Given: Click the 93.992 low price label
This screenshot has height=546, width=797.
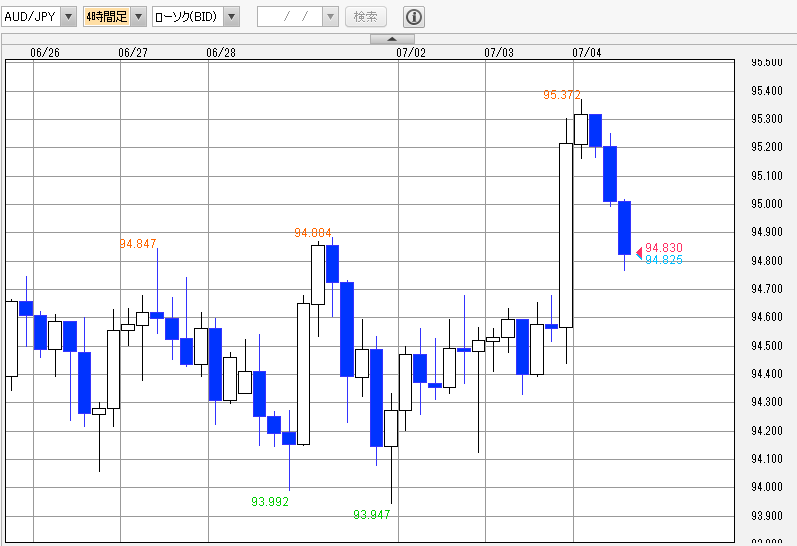Looking at the screenshot, I should (270, 502).
